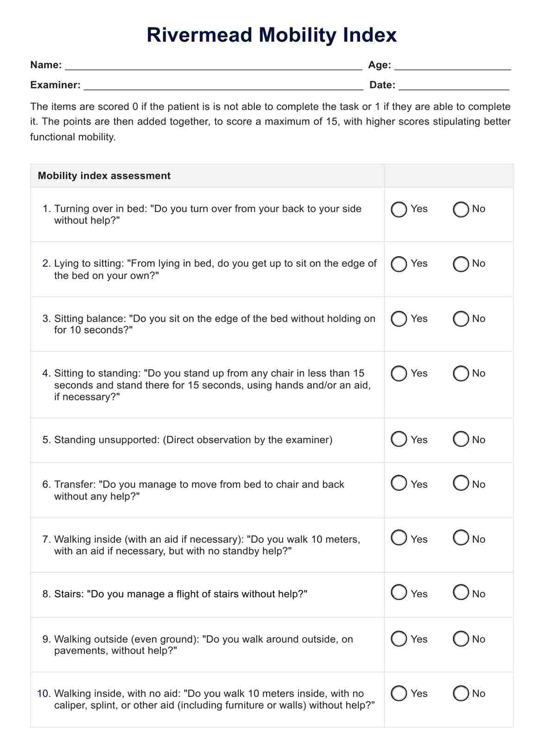Screen dimensions: 545x756
Task: Mark No for walking inside with no aid
Action: [x=461, y=693]
